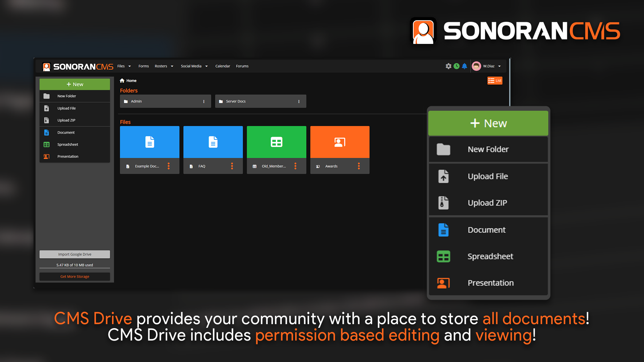
Task: Open the notifications bell
Action: (x=464, y=66)
